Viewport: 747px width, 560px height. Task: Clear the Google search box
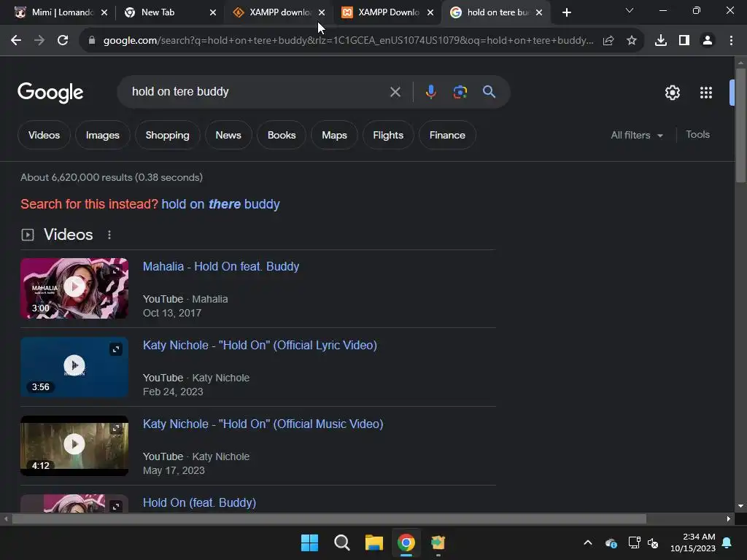(395, 92)
